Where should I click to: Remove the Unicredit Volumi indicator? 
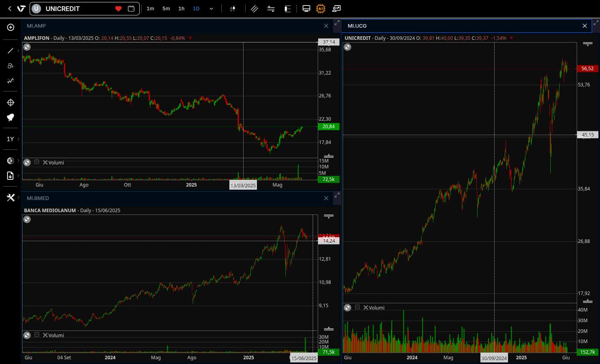coord(366,308)
